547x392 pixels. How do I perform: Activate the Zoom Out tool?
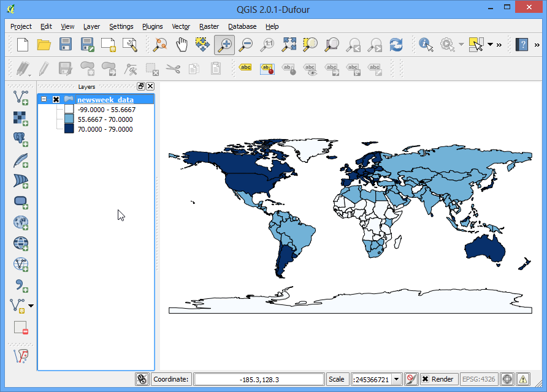pos(245,45)
